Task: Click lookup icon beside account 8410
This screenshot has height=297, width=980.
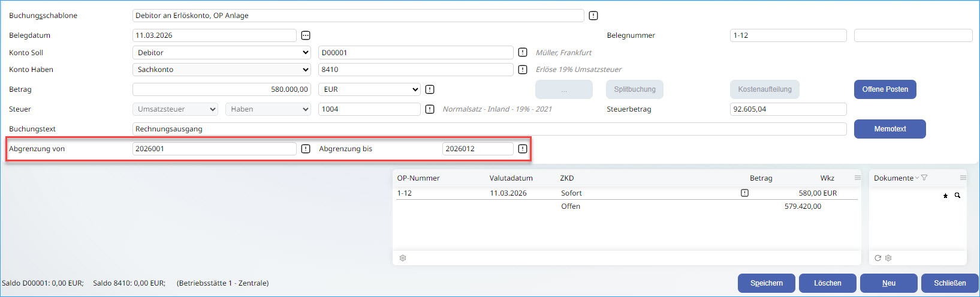Action: coord(523,70)
